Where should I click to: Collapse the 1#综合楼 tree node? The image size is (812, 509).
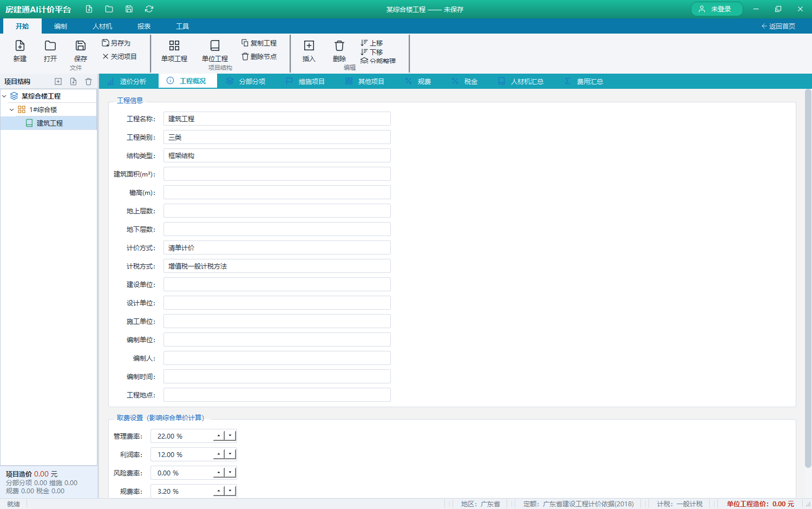12,109
